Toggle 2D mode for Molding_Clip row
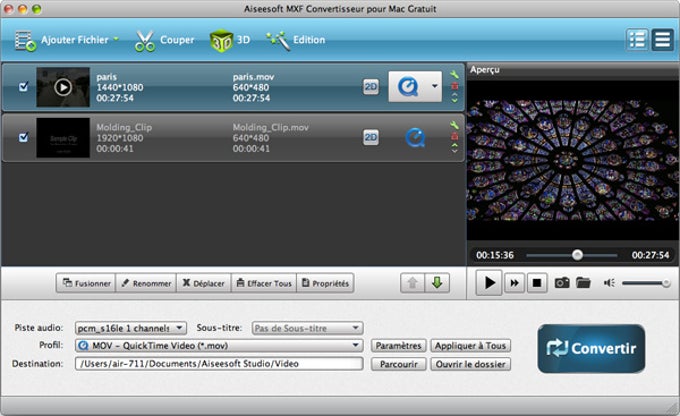Viewport: 680px width, 416px height. tap(371, 138)
